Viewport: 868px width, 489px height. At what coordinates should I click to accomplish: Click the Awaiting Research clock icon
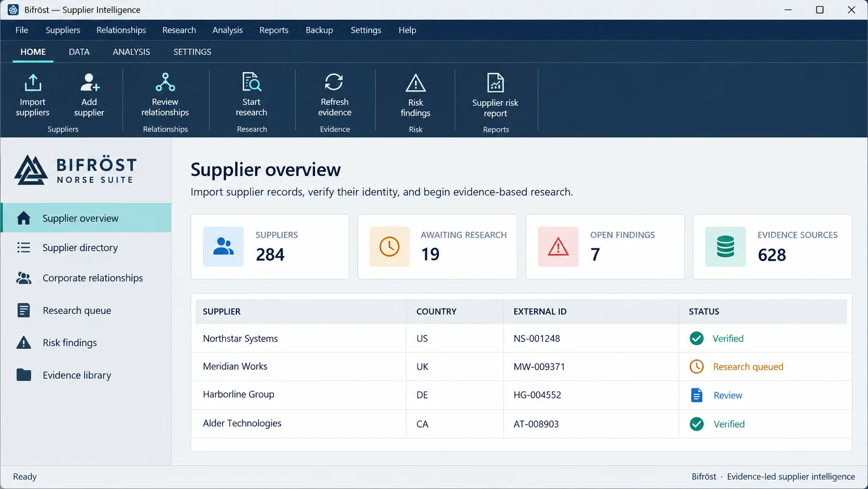[389, 246]
